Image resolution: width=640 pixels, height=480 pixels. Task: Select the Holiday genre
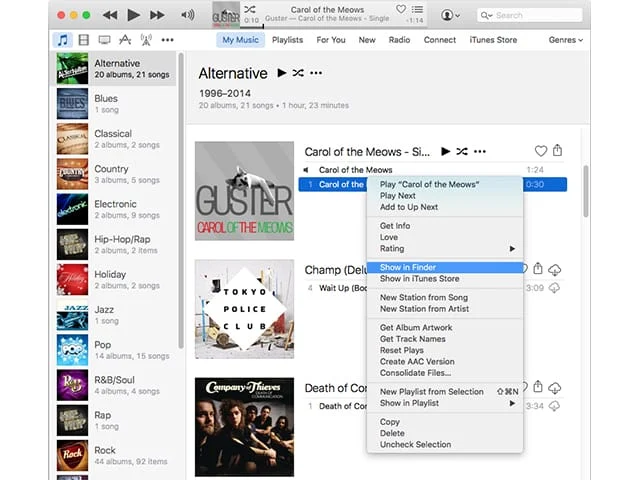[x=113, y=280]
